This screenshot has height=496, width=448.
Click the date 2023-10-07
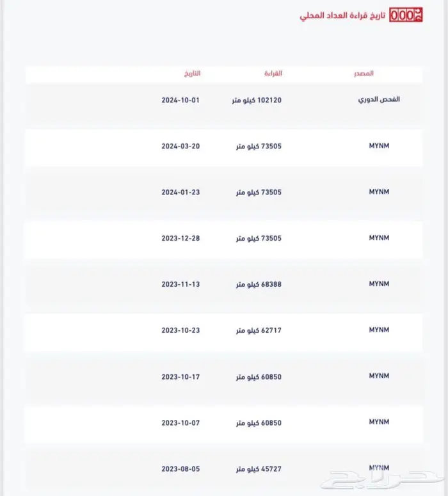(180, 423)
